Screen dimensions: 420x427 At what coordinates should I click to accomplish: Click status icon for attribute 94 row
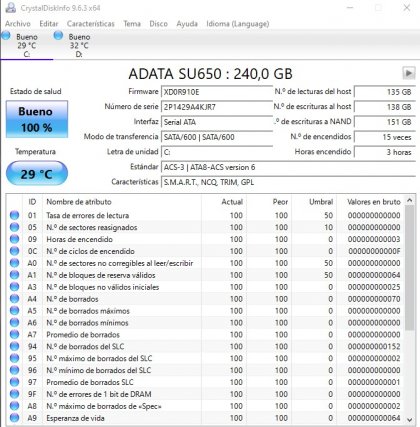(14, 346)
